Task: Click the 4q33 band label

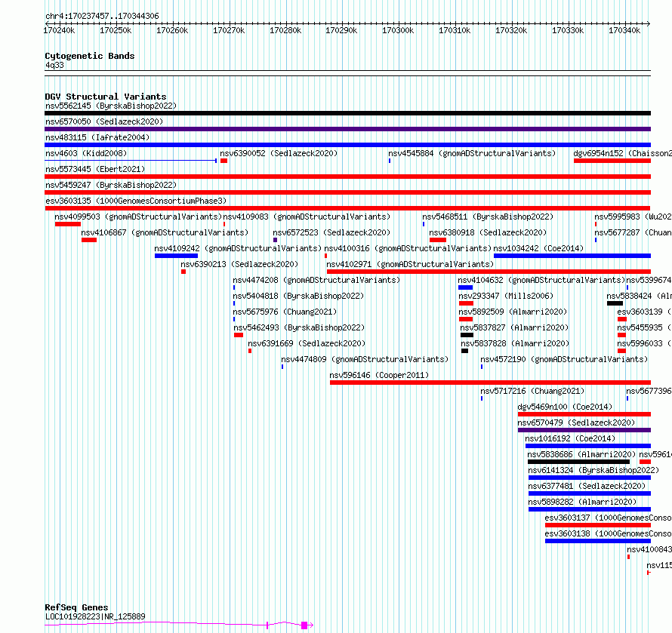Action: [54, 65]
